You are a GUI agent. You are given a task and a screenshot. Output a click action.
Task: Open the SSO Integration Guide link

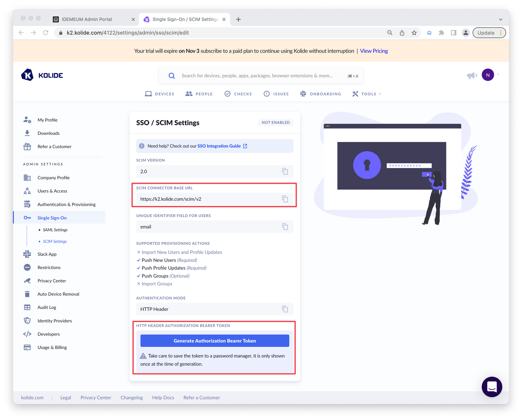tap(222, 146)
